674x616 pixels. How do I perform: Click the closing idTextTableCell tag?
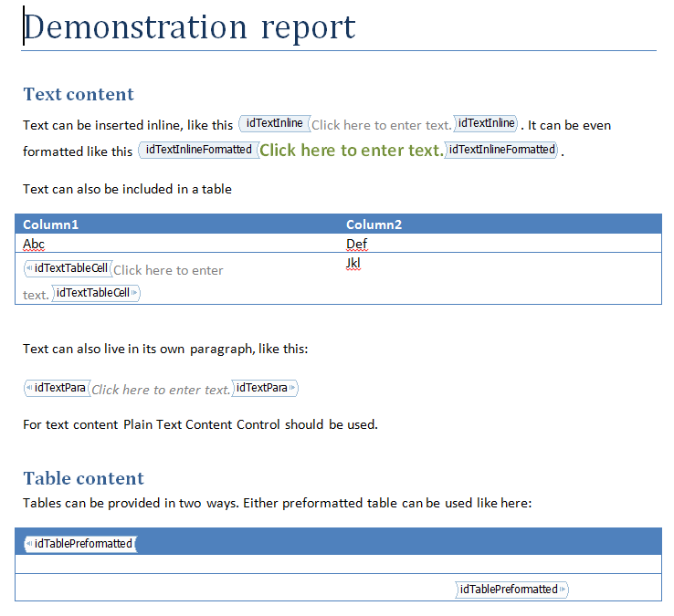coord(95,293)
